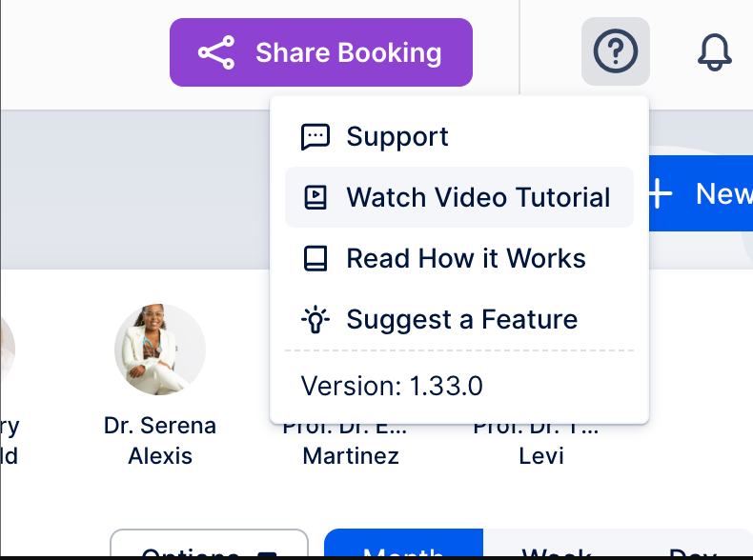This screenshot has height=560, width=753.
Task: Click the Levi doctor name
Action: coord(541,455)
